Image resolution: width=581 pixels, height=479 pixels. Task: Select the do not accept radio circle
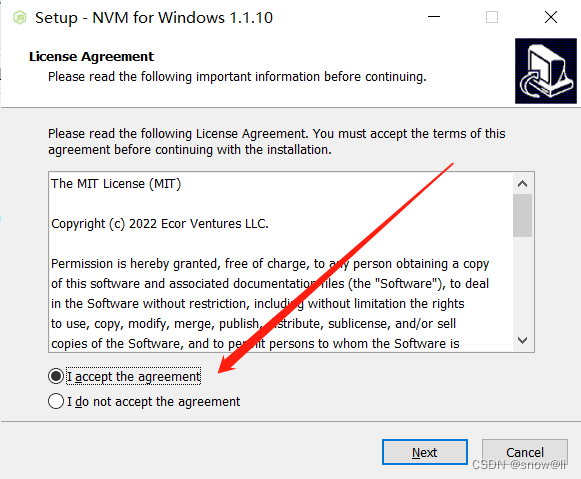(56, 401)
